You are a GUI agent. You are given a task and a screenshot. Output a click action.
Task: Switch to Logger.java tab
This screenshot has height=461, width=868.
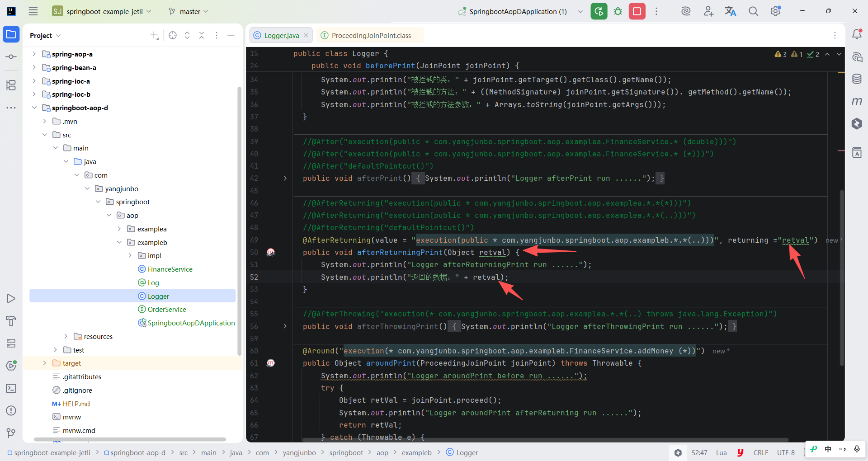pyautogui.click(x=281, y=35)
